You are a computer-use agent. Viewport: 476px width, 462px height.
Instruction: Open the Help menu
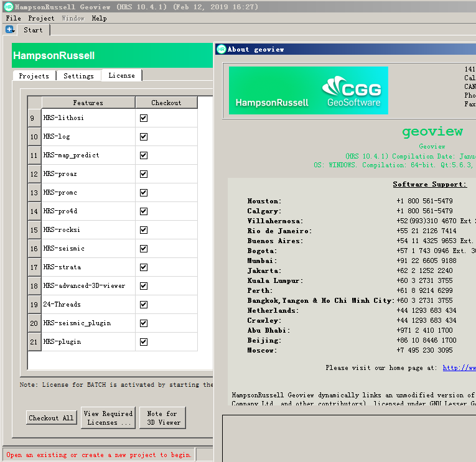[99, 18]
